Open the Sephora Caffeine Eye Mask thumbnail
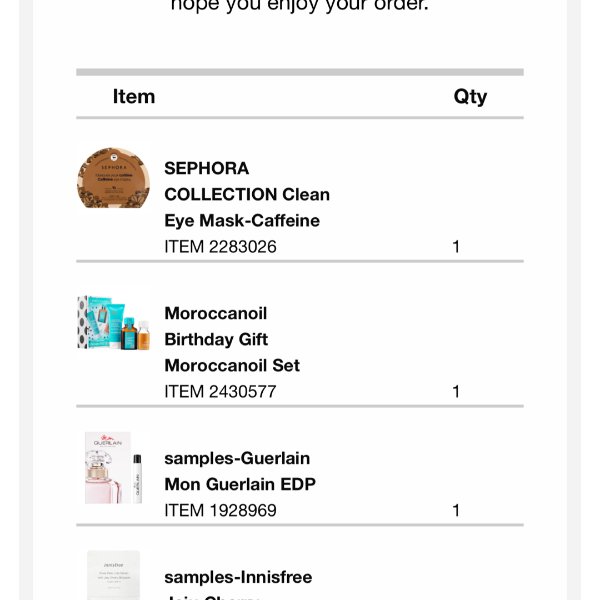600x600 pixels. point(113,178)
